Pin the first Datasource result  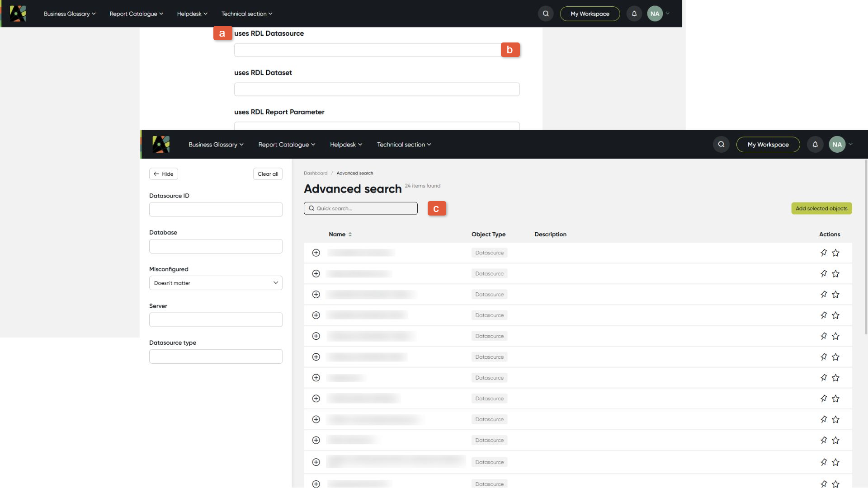pyautogui.click(x=823, y=253)
